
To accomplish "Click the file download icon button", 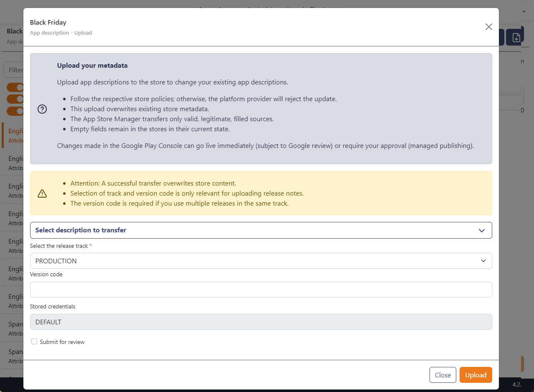I will pyautogui.click(x=516, y=37).
